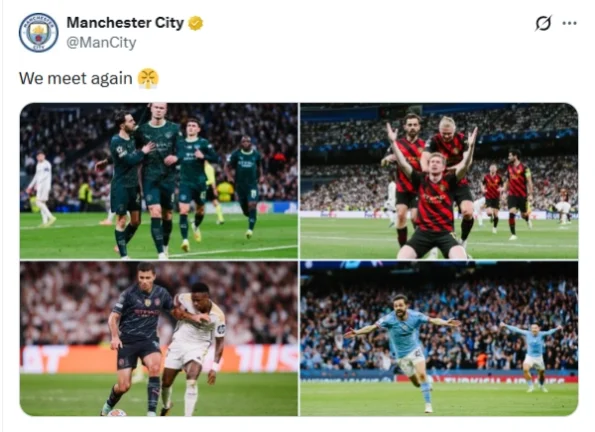595x432 pixels.
Task: Click the angry face emoji in tweet
Action: tap(148, 79)
